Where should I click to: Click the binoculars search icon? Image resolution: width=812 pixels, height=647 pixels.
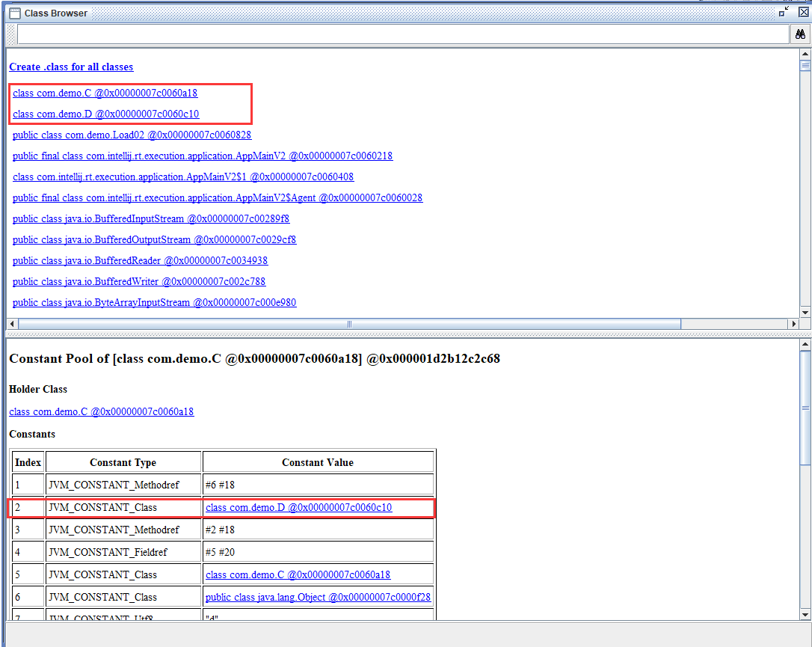click(x=799, y=34)
